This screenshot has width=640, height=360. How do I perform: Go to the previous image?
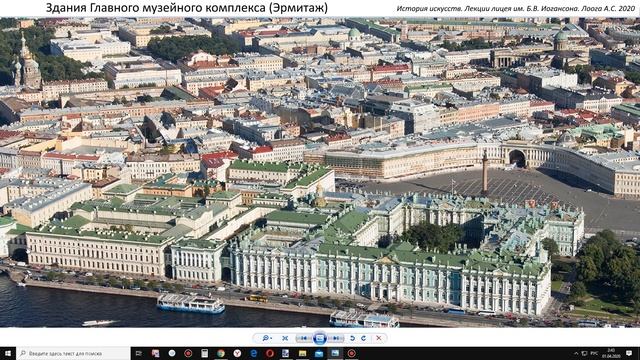[x=304, y=338]
